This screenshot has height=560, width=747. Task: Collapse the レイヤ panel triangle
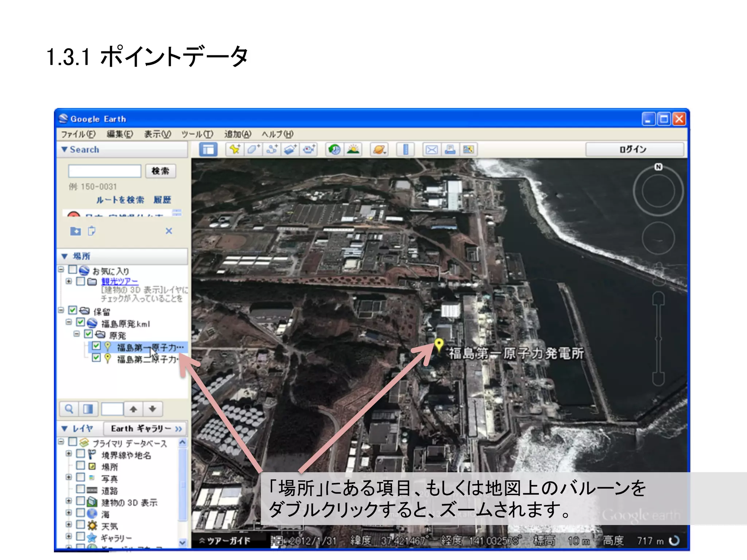point(65,428)
